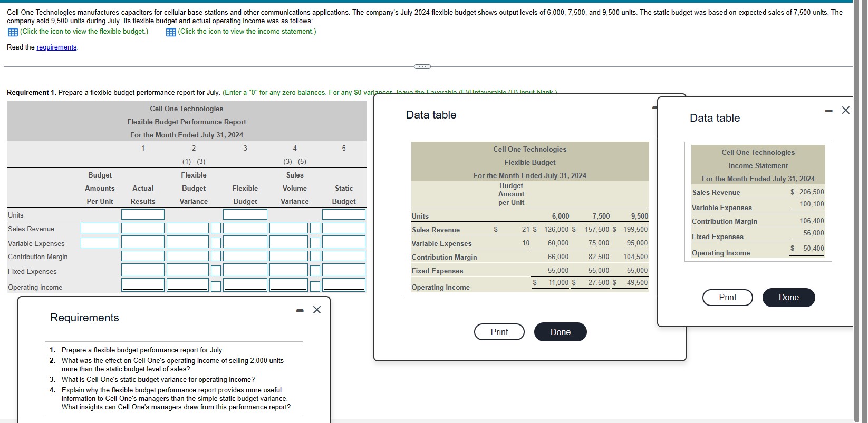Select Variable Expenses flexible budget variance F/U box

coord(216,243)
